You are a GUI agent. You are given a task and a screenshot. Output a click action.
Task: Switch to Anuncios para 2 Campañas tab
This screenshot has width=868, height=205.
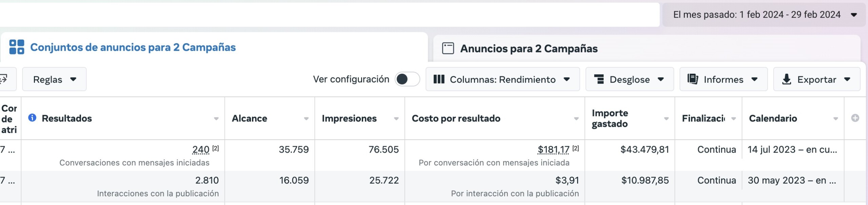[x=529, y=49]
